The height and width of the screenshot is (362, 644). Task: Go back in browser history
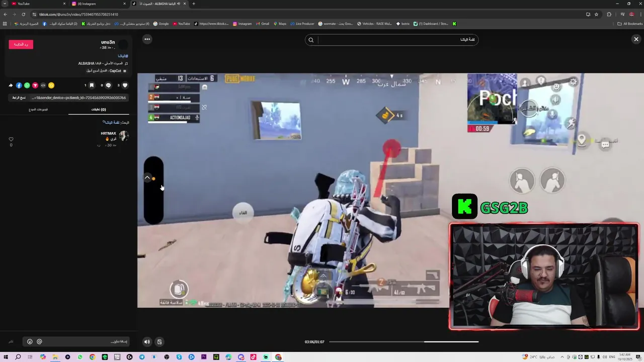click(x=5, y=14)
